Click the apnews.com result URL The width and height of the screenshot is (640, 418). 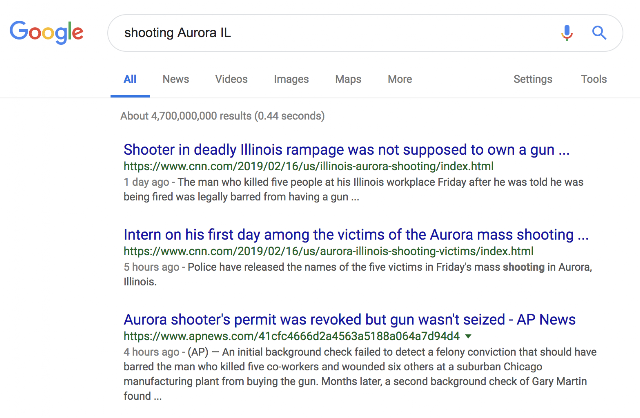coord(292,336)
